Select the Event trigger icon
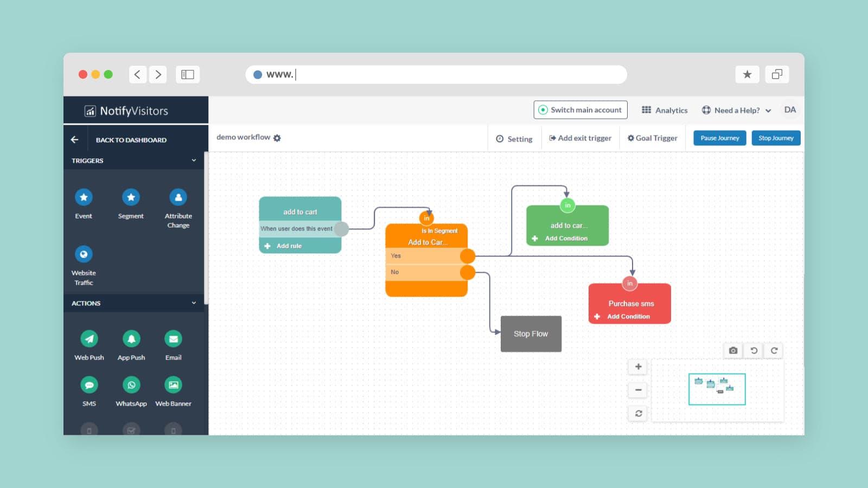868x488 pixels. 83,197
